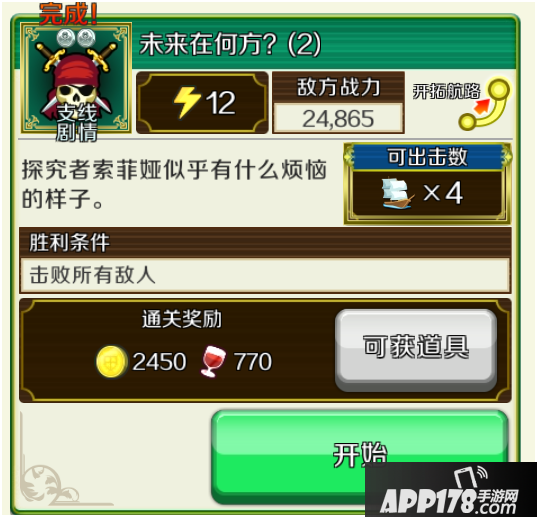This screenshot has width=537, height=517.
Task: Tap the green 开始 start button
Action: point(360,456)
